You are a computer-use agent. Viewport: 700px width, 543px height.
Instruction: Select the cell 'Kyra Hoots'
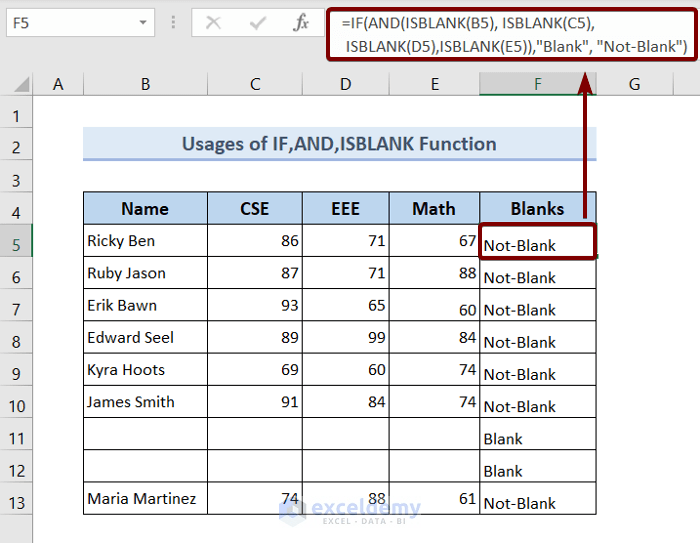click(145, 369)
